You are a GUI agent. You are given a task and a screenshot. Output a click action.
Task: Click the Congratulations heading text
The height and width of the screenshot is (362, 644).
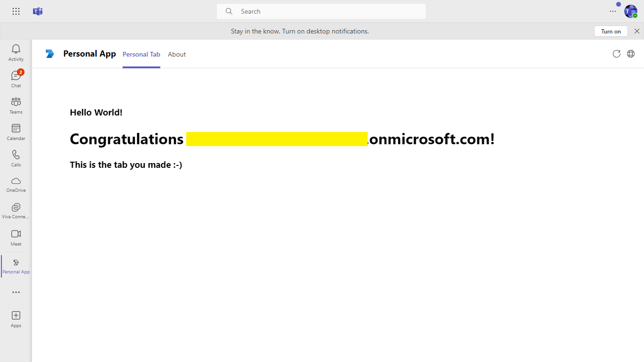point(282,139)
